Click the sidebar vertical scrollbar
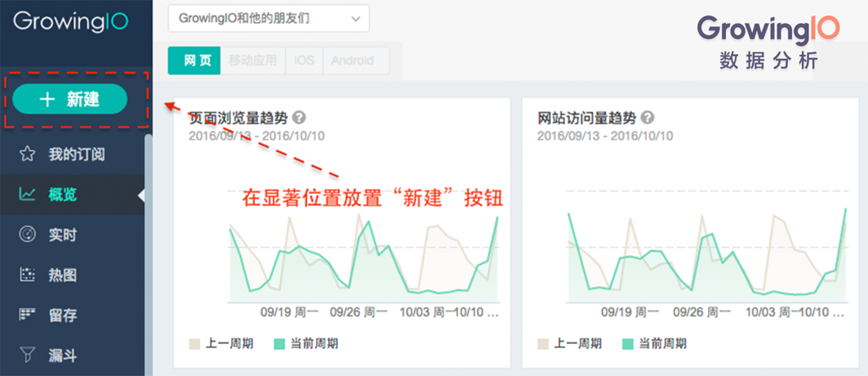This screenshot has width=868, height=376. click(x=149, y=255)
